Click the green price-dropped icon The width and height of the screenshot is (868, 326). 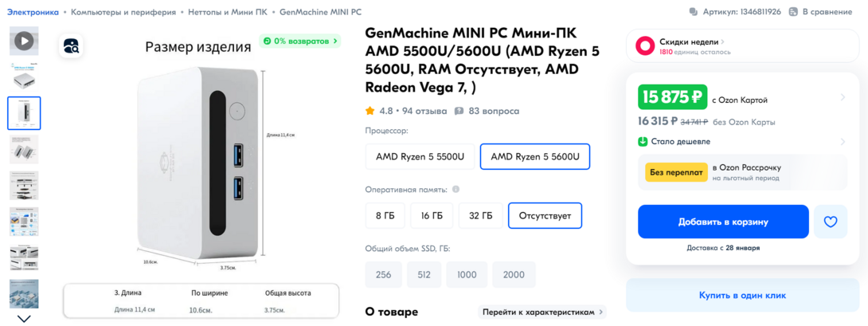[x=643, y=142]
